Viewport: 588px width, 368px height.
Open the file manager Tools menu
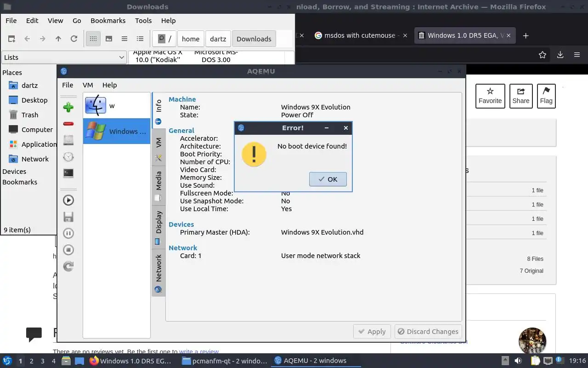143,20
